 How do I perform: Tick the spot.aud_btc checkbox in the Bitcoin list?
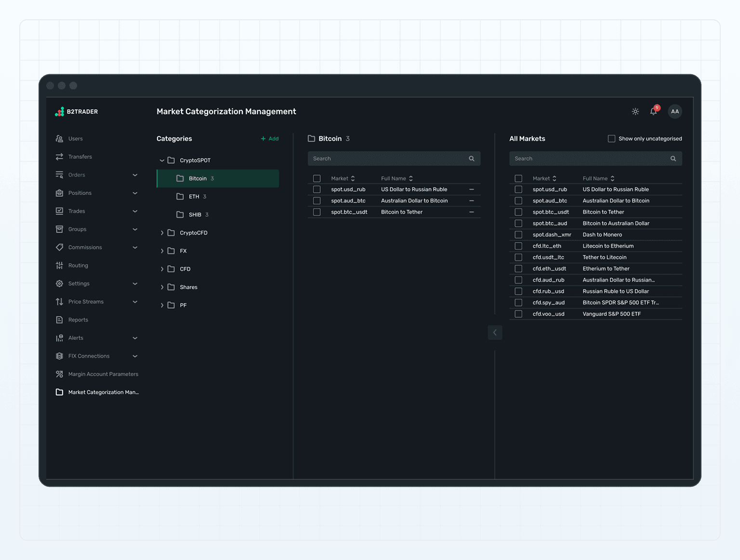pos(317,201)
